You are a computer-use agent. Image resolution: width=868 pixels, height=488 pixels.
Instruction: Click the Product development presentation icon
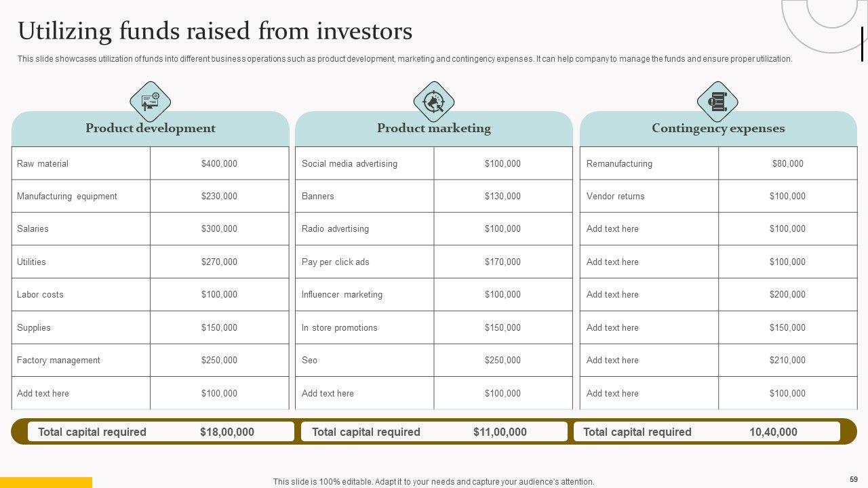(150, 102)
